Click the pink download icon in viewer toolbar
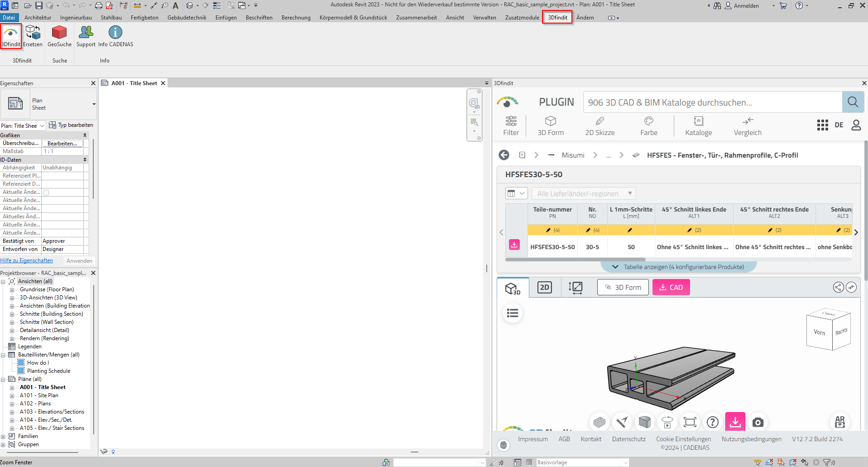This screenshot has height=467, width=868. pos(735,422)
